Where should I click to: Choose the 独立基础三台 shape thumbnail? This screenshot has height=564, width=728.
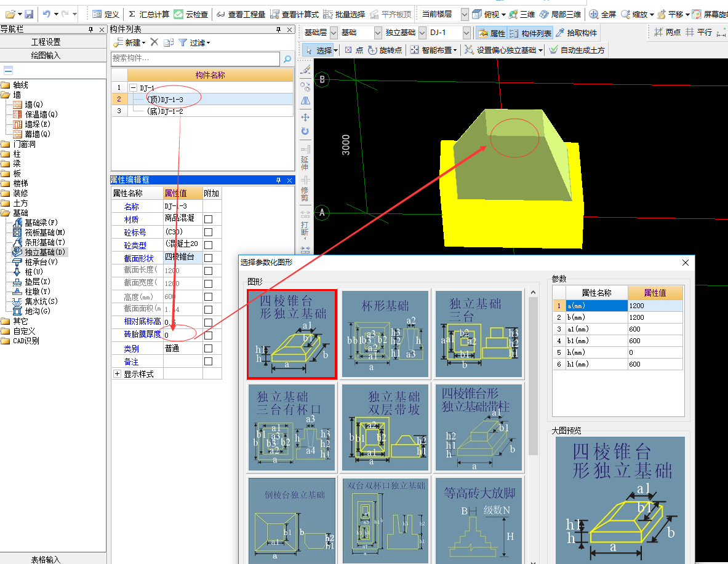click(479, 334)
